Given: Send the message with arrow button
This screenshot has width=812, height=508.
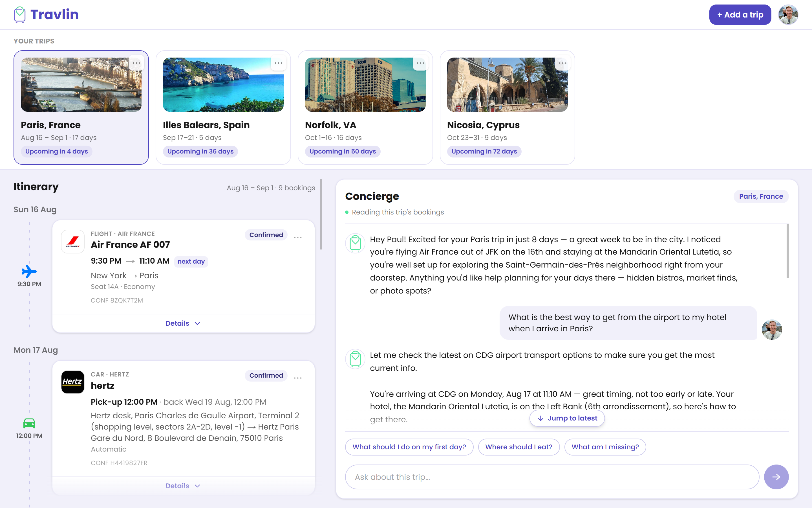Looking at the screenshot, I should pos(776,477).
